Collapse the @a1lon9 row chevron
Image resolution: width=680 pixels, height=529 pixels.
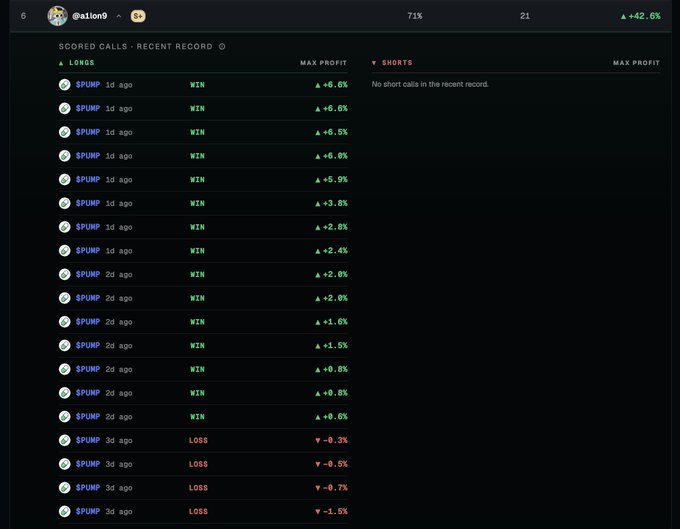[119, 16]
